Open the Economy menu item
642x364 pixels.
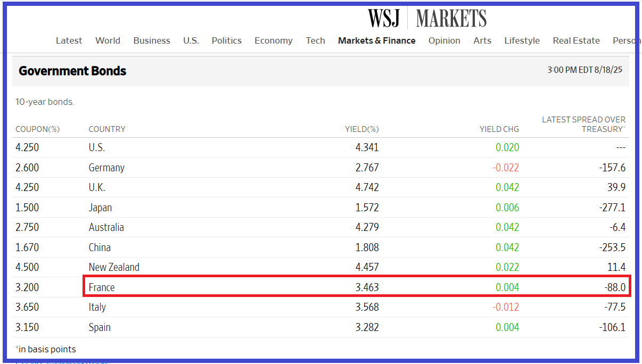click(273, 40)
